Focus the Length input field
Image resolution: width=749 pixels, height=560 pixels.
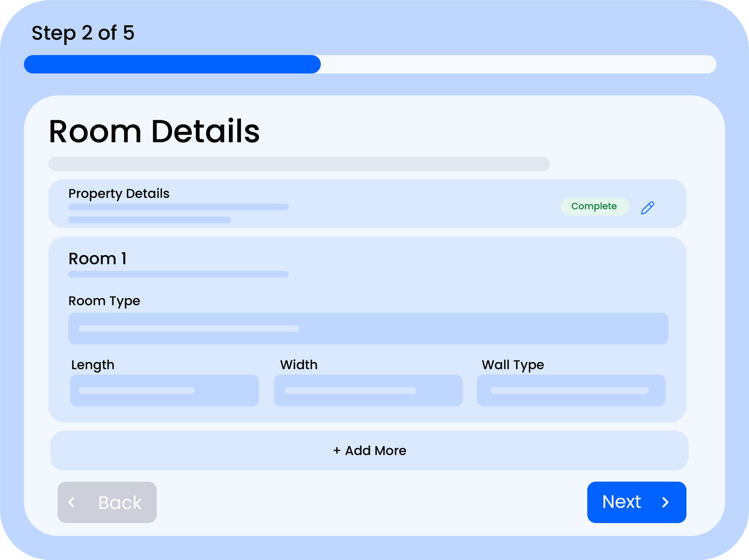click(x=164, y=391)
